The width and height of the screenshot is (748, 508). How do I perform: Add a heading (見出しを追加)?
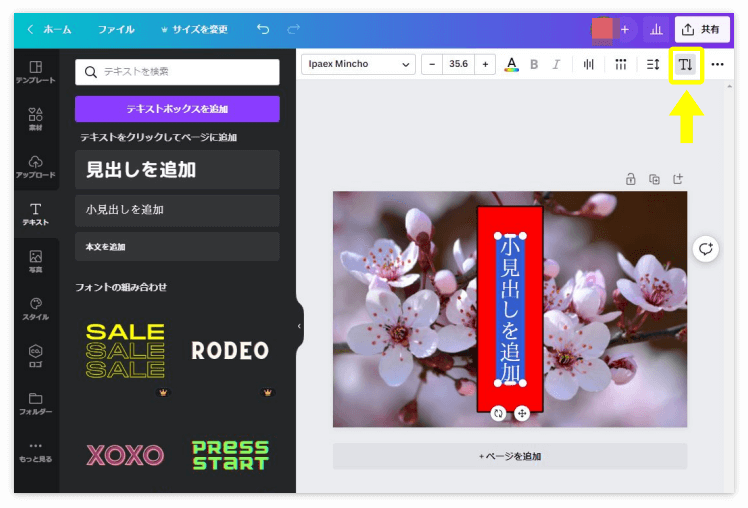[x=177, y=170]
